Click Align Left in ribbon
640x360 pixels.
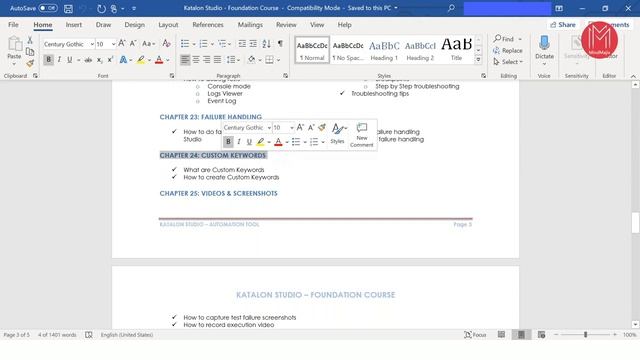coord(185,60)
